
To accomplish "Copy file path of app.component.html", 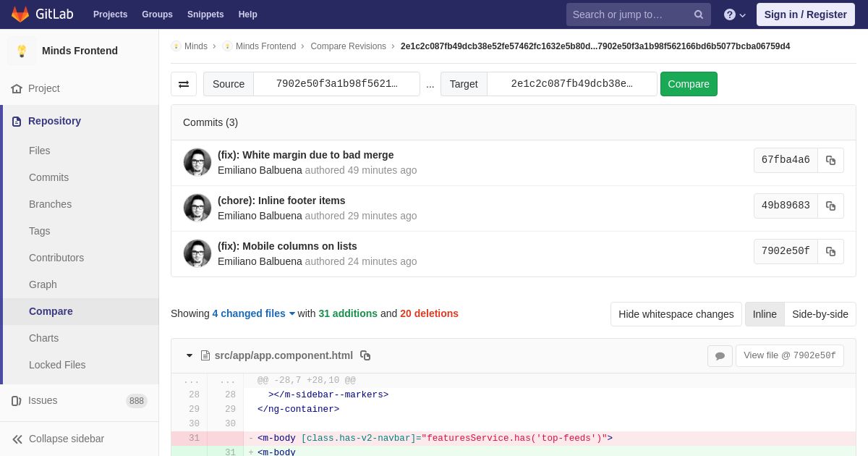I will point(365,355).
